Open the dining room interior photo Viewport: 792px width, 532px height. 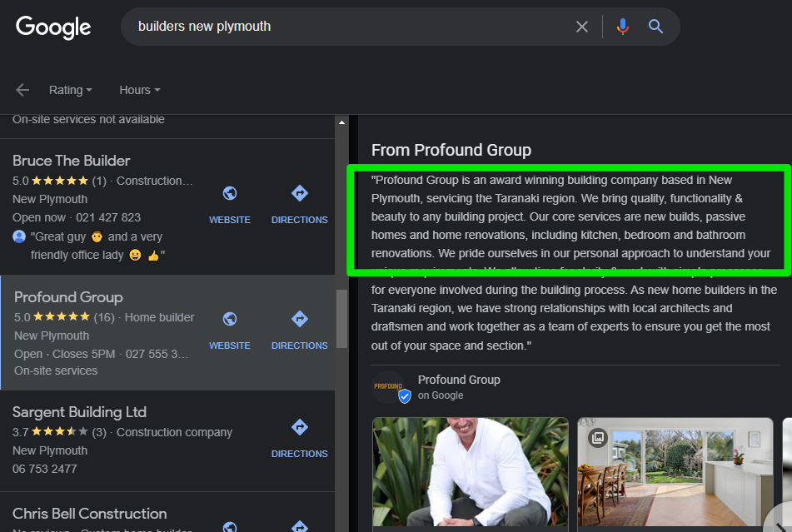675,472
